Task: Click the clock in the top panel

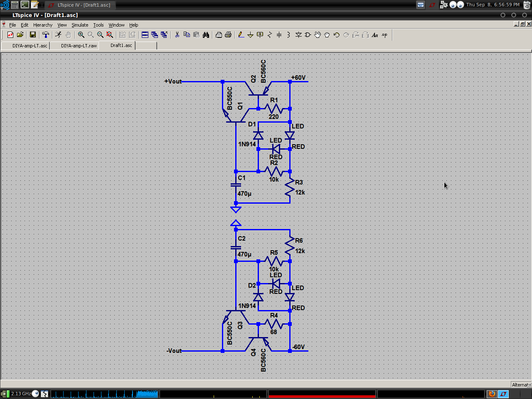Action: tap(493, 5)
